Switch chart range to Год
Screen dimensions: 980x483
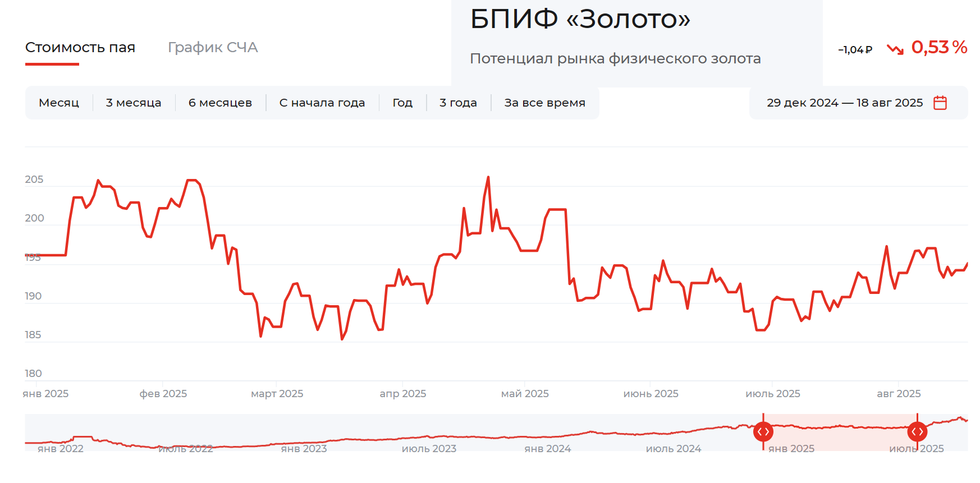tap(402, 103)
